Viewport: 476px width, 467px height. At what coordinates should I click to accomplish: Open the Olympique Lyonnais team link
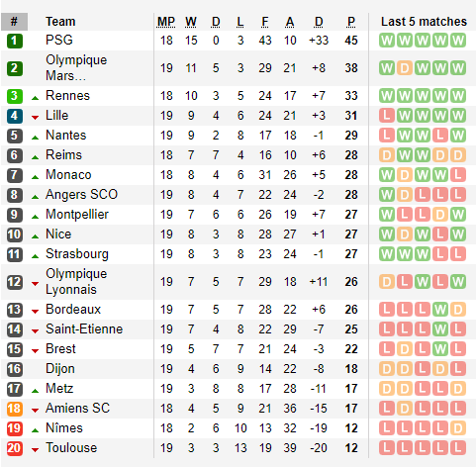coord(76,282)
